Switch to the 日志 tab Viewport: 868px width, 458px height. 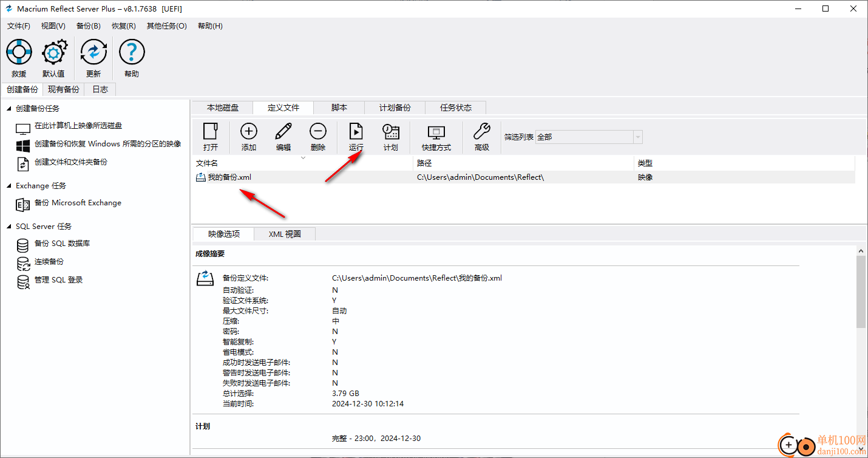point(100,89)
